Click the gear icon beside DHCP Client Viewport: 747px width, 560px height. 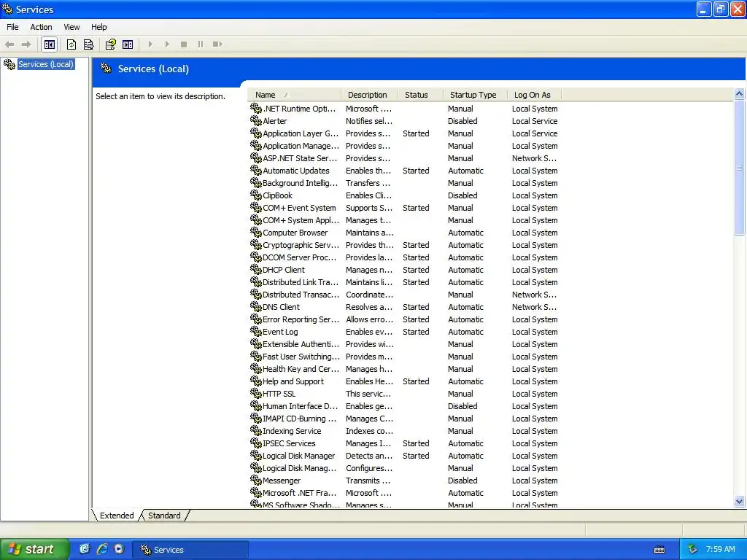[x=256, y=269]
